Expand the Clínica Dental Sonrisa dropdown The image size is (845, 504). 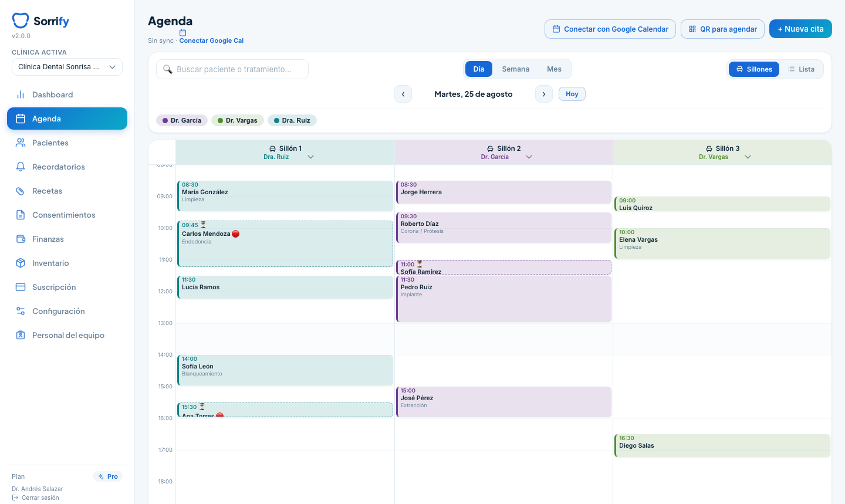pos(67,67)
